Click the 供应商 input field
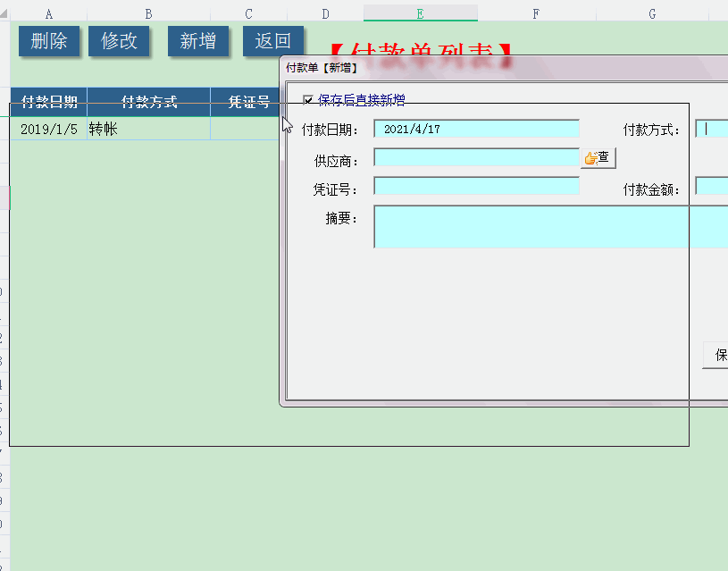This screenshot has height=571, width=728. coord(476,157)
